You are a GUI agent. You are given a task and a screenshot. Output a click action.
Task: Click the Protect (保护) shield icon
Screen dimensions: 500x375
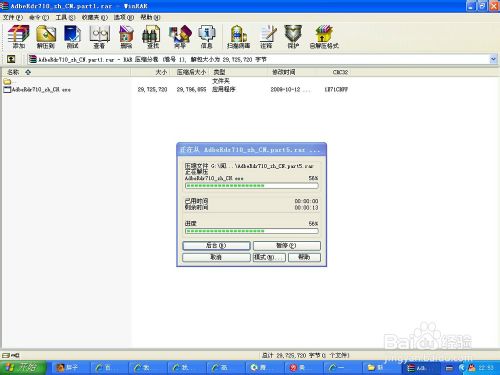pos(293,37)
